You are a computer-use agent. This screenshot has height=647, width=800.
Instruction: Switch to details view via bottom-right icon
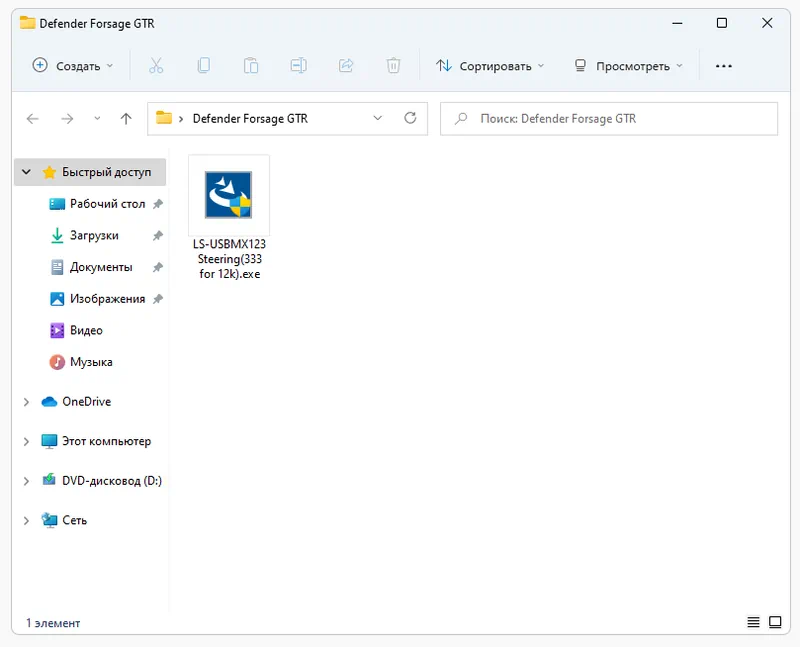coord(753,622)
